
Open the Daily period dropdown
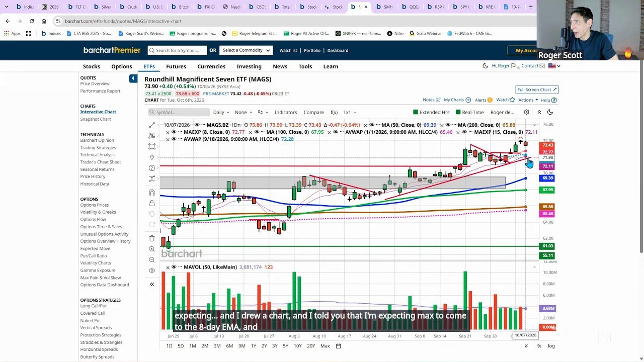click(221, 112)
